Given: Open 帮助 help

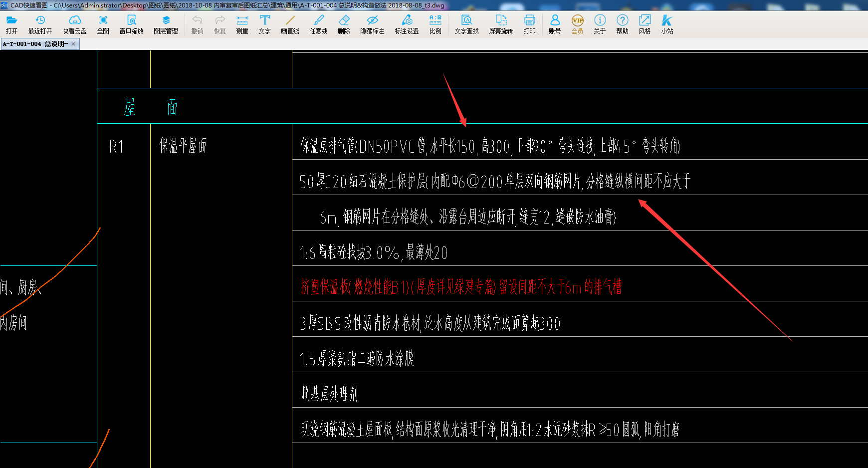Looking at the screenshot, I should pos(622,24).
